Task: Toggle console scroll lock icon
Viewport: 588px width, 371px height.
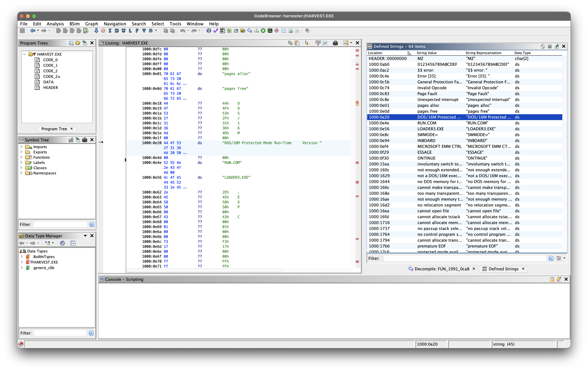Action: [552, 279]
